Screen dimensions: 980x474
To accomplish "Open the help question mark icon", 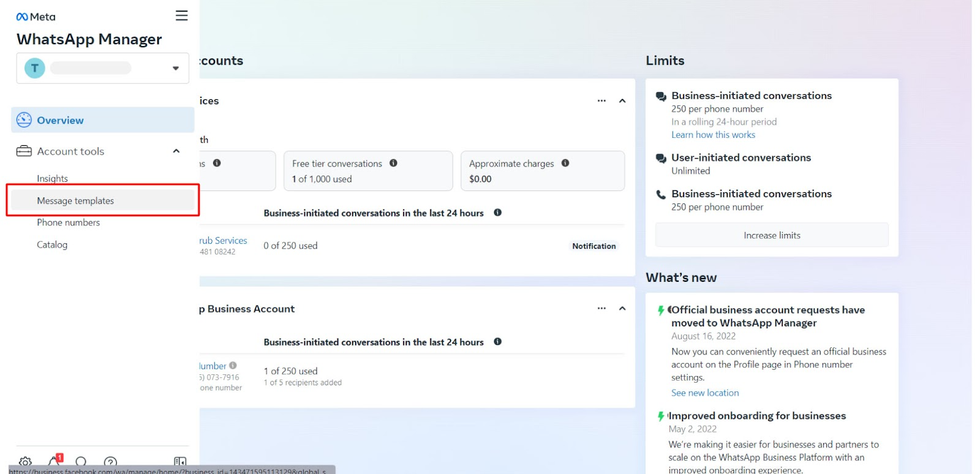I will tap(110, 462).
